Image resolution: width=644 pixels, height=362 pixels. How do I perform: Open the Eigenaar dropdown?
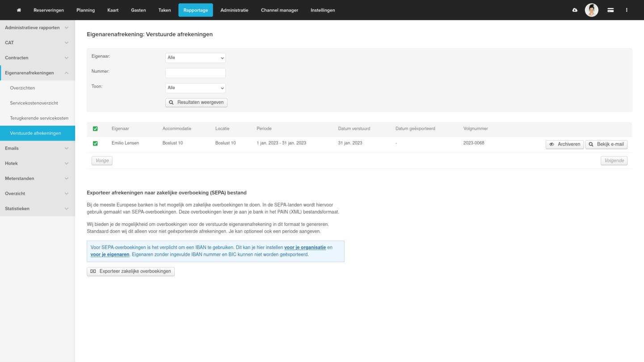pyautogui.click(x=195, y=58)
